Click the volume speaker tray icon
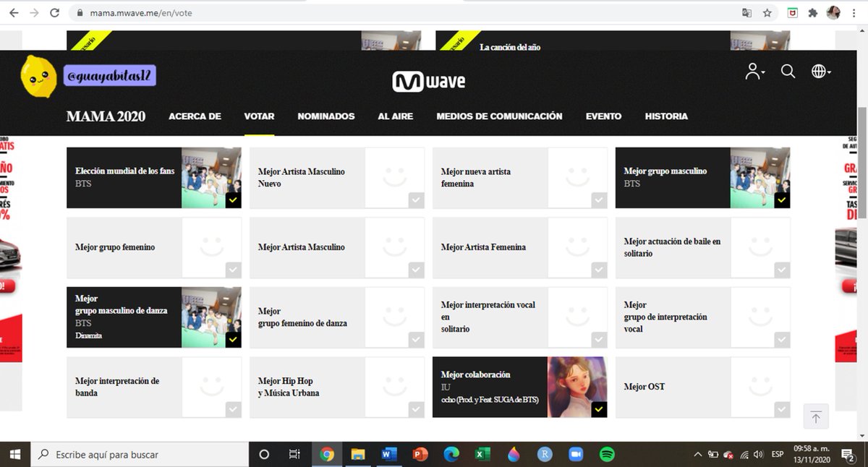 (758, 454)
